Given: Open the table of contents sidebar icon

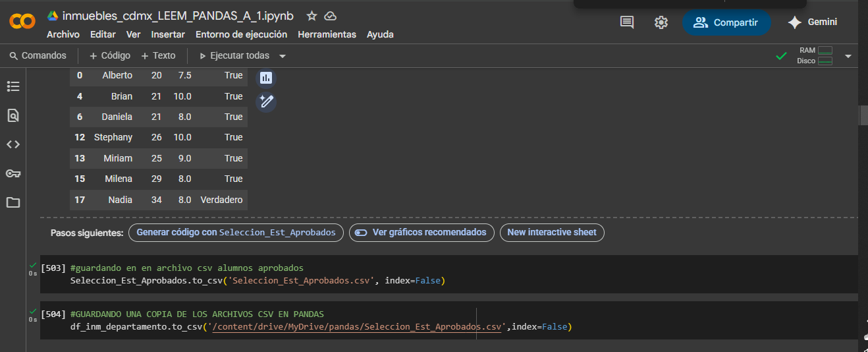Looking at the screenshot, I should click(13, 86).
